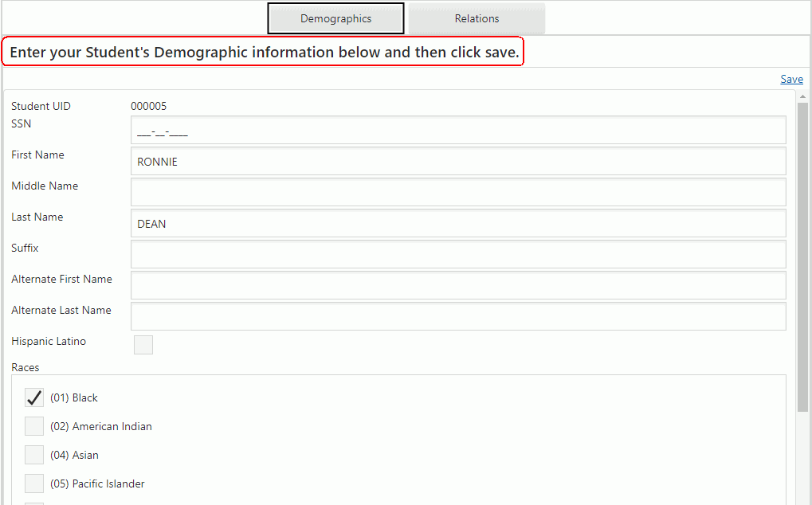
Task: Click inside the SSN input field
Action: [x=458, y=130]
